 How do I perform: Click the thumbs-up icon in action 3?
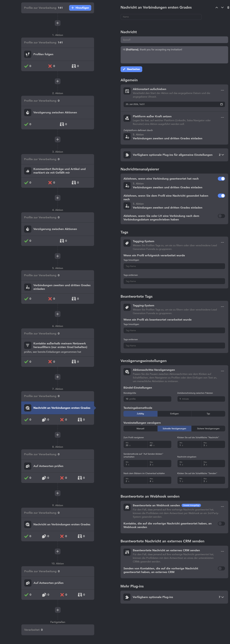(28, 171)
